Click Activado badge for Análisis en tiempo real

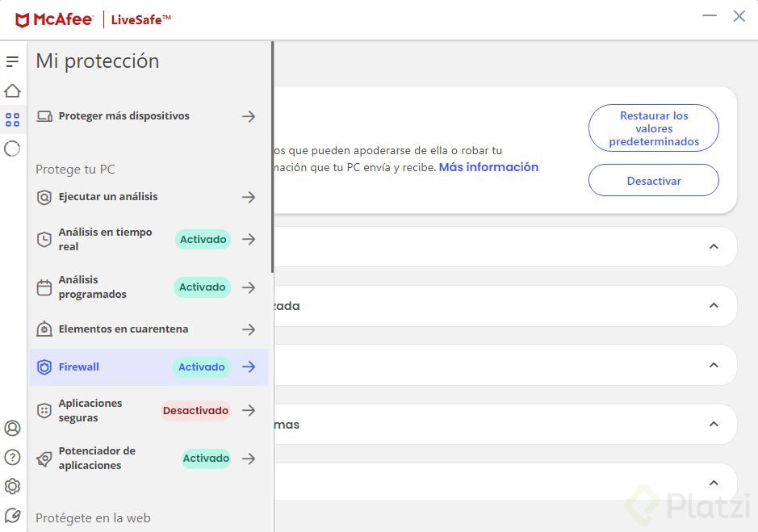[x=203, y=240]
